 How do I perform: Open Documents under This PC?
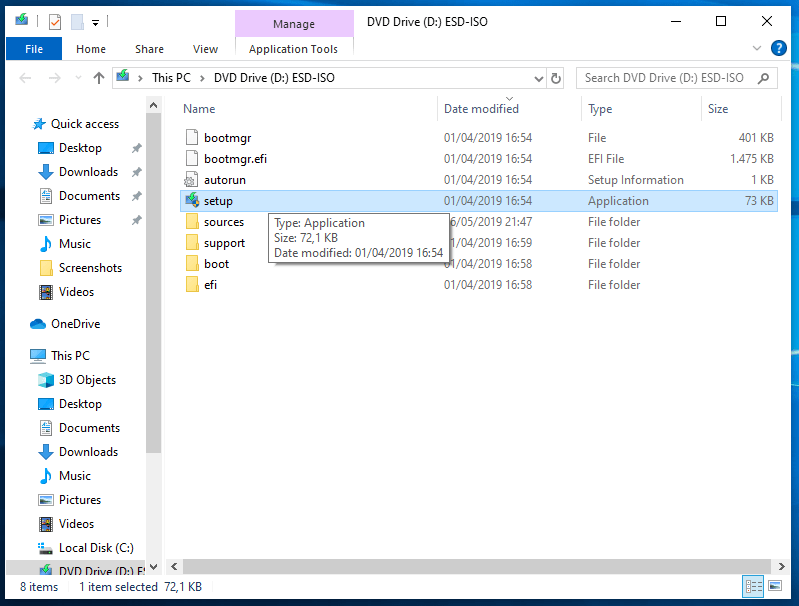tap(89, 428)
